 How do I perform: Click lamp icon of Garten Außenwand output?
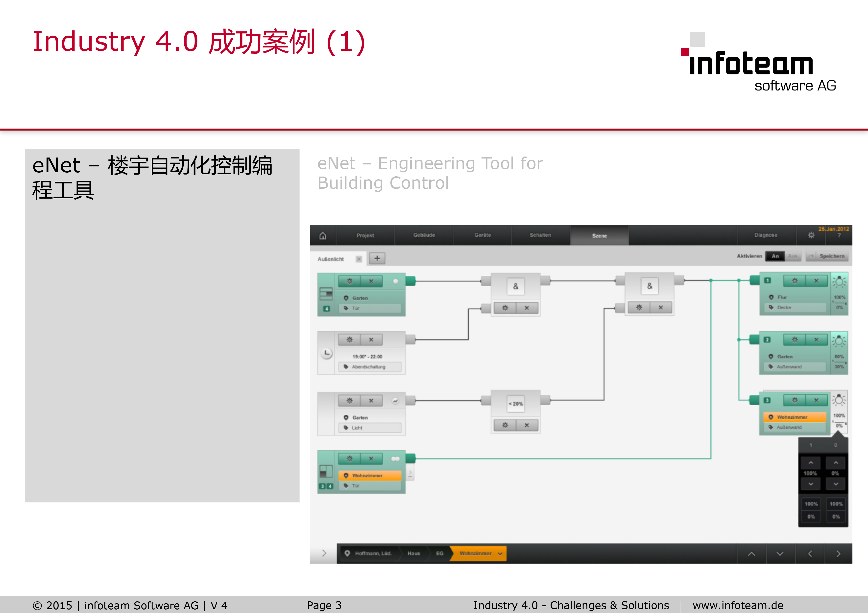pyautogui.click(x=839, y=341)
